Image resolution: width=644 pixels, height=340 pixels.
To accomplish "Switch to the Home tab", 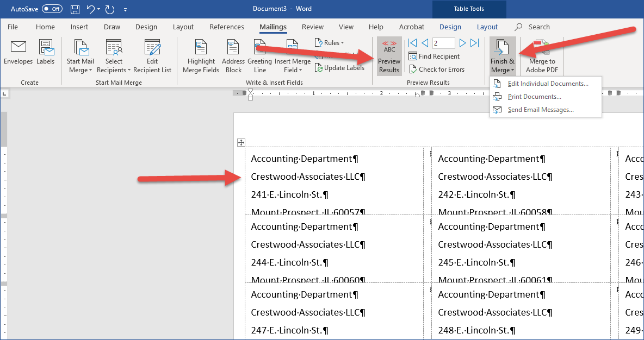I will click(x=45, y=27).
